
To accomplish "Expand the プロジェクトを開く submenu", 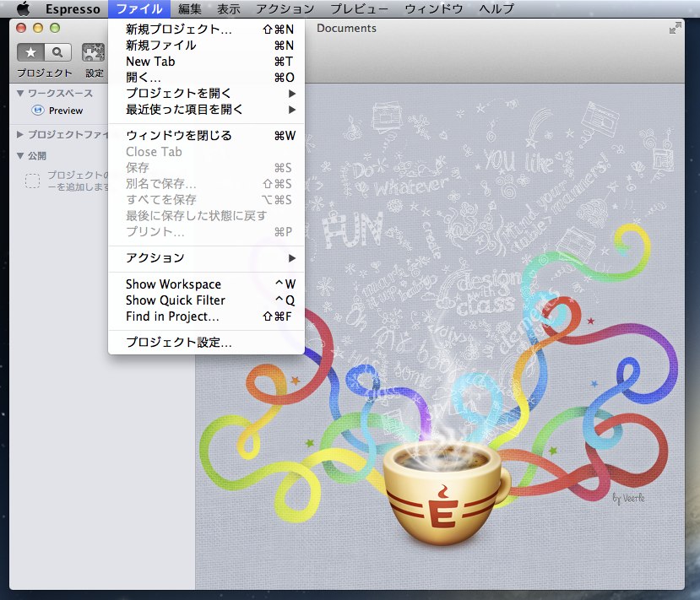I will 206,94.
